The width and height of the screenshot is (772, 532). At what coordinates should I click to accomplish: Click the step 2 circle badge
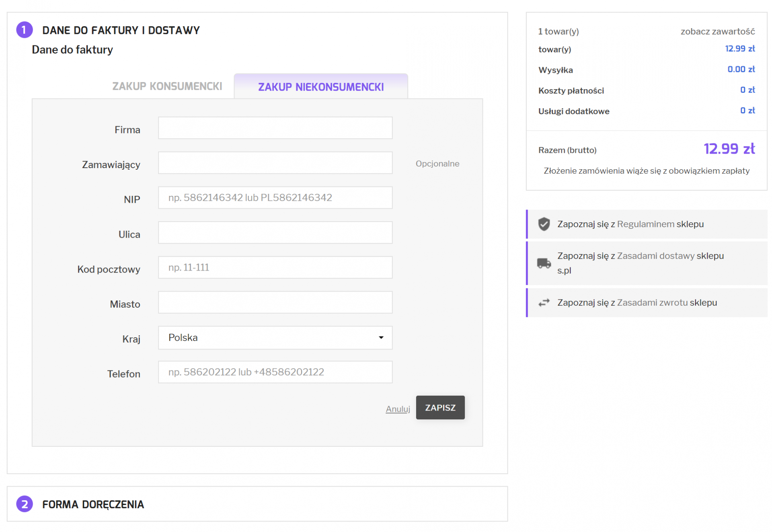tap(25, 504)
